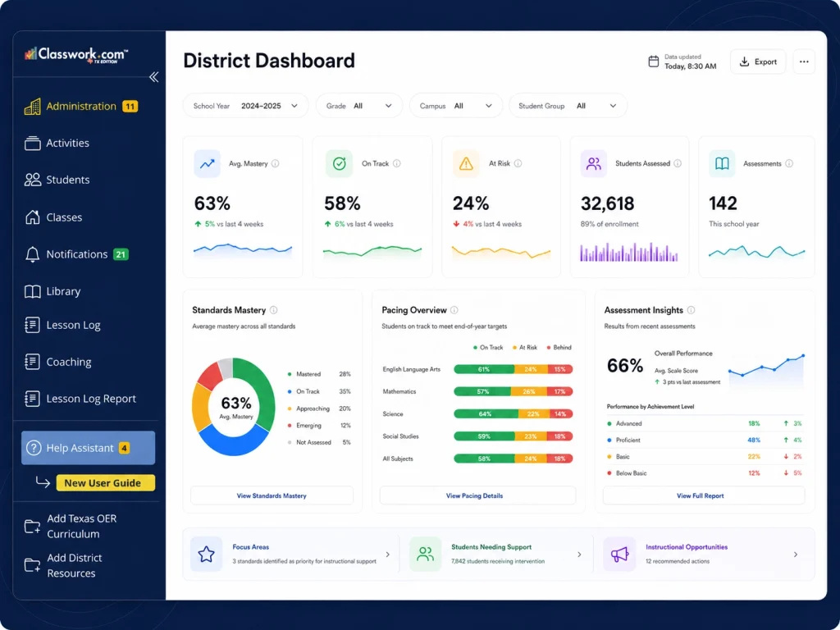Export the dashboard data

tap(758, 62)
